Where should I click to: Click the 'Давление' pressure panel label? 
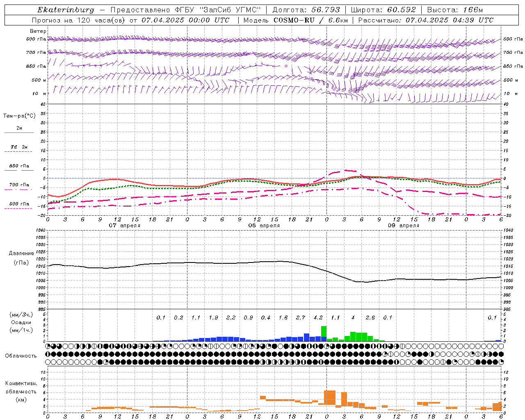[x=21, y=253]
